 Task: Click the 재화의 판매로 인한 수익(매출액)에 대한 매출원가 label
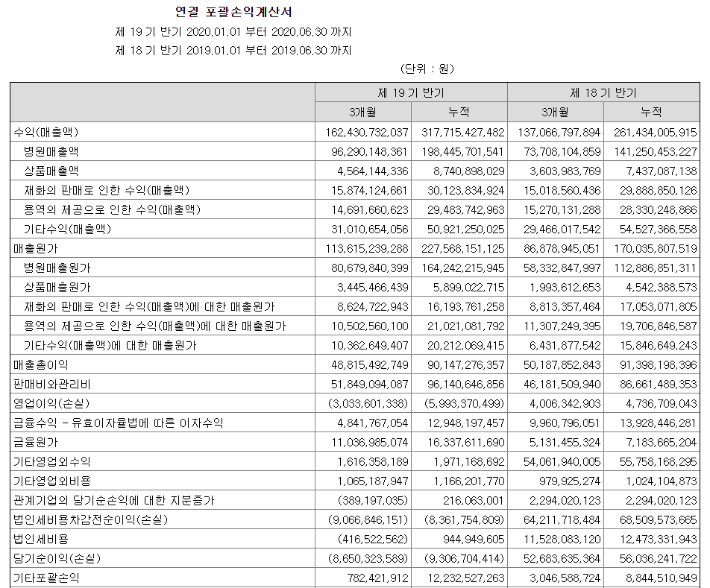[x=149, y=307]
